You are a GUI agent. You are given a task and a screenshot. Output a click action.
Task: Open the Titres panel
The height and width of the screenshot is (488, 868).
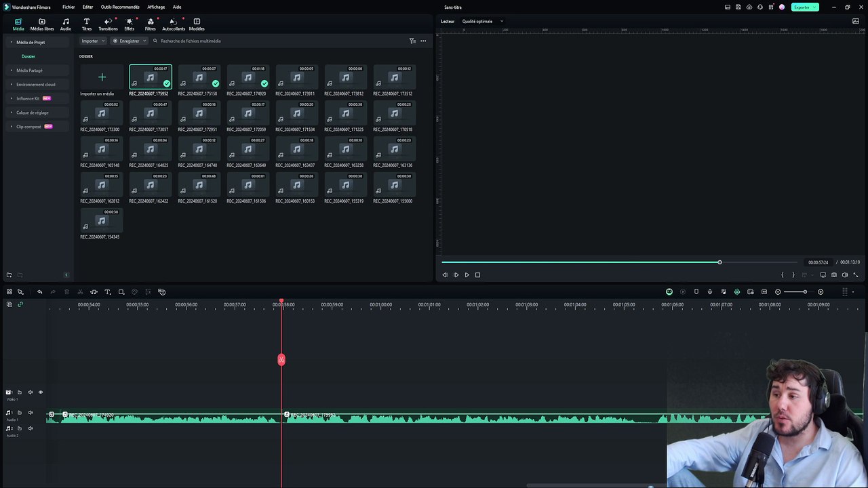click(x=86, y=24)
